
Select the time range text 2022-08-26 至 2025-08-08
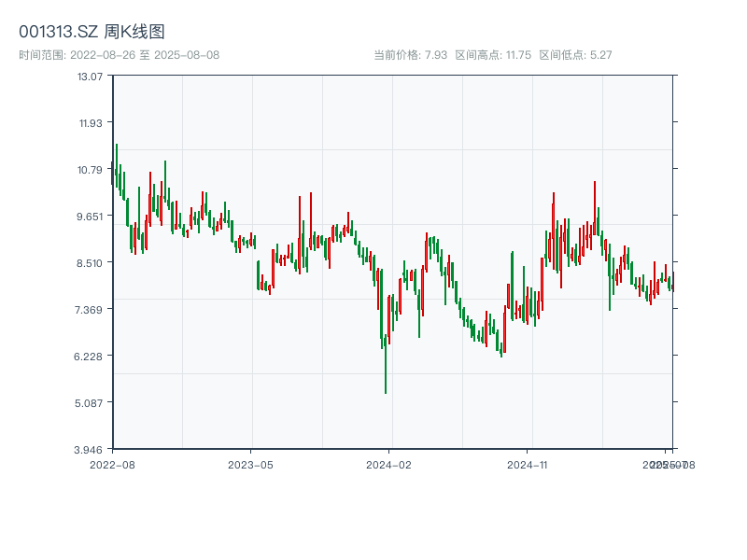pos(145,55)
